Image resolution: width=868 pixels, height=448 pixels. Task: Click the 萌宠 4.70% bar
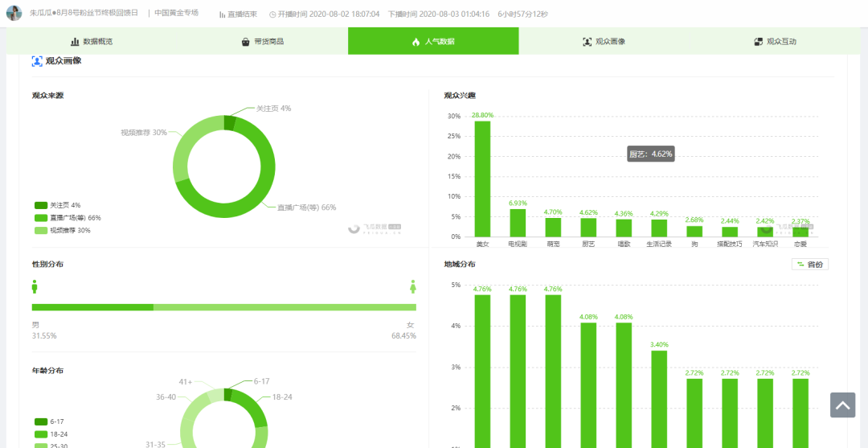(x=553, y=227)
